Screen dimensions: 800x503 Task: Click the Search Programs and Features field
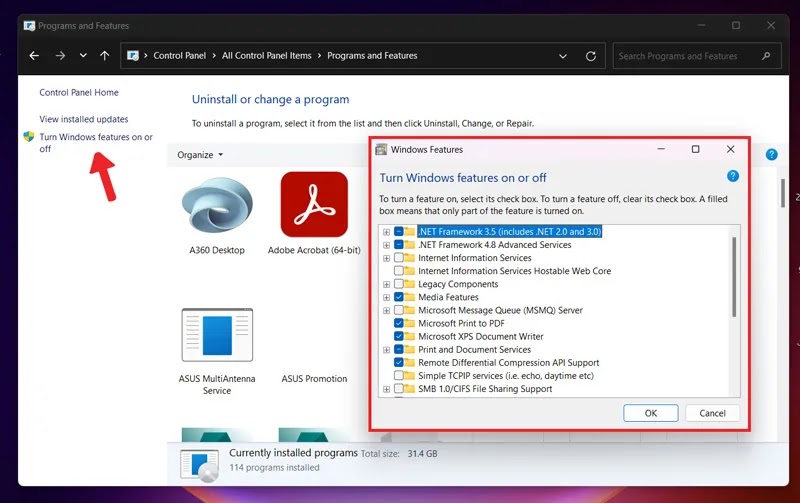[697, 56]
